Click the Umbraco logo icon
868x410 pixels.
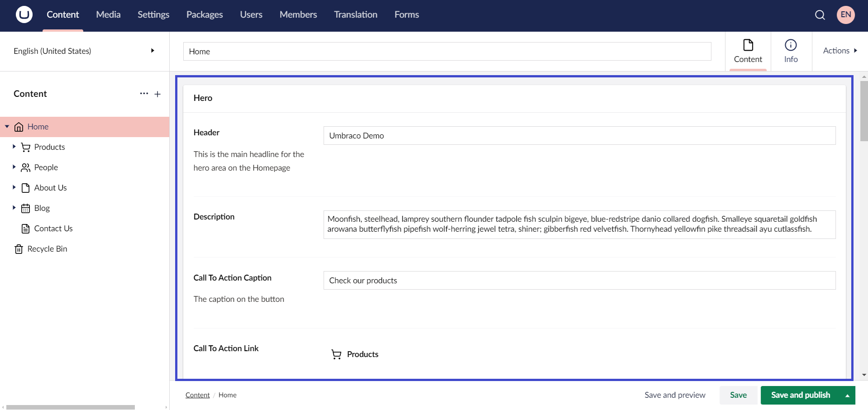point(24,14)
